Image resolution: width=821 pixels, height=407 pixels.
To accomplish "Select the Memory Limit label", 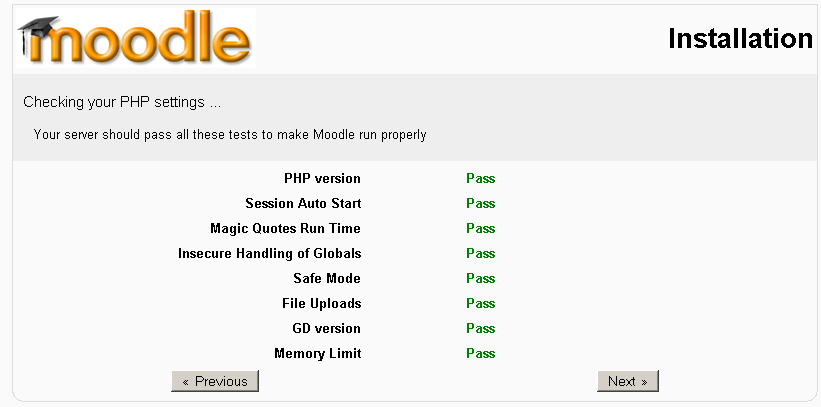I will (317, 354).
